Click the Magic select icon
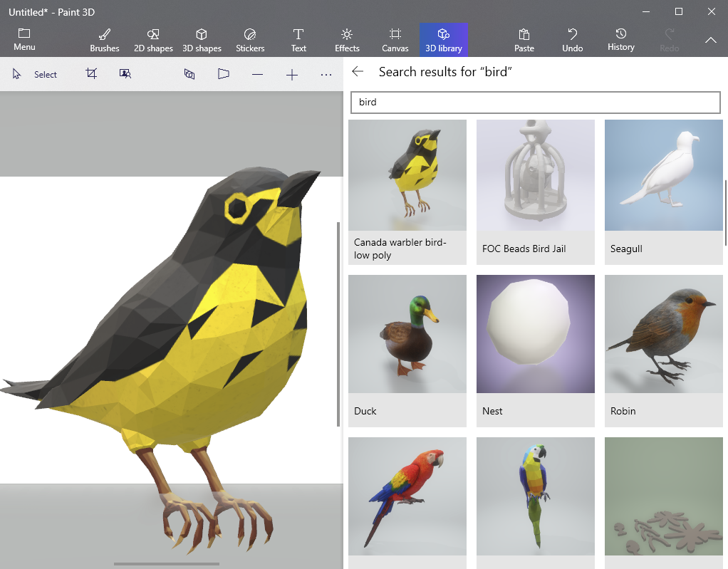Image resolution: width=728 pixels, height=569 pixels. pos(125,74)
